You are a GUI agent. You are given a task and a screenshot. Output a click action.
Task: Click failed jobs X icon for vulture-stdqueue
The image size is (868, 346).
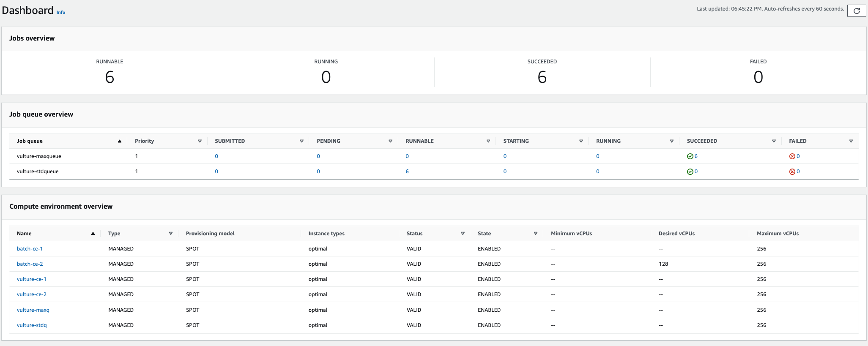point(792,172)
